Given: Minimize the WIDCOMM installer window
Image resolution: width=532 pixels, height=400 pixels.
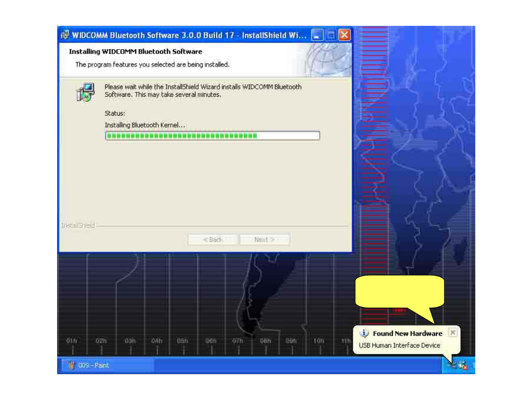Looking at the screenshot, I should click(317, 35).
